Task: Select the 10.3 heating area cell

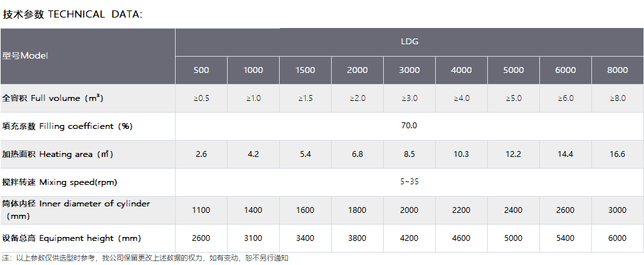Action: [x=461, y=154]
